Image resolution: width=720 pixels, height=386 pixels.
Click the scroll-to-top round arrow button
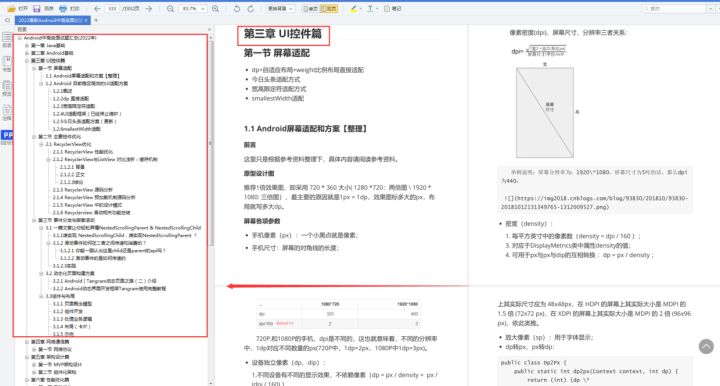pyautogui.click(x=706, y=346)
